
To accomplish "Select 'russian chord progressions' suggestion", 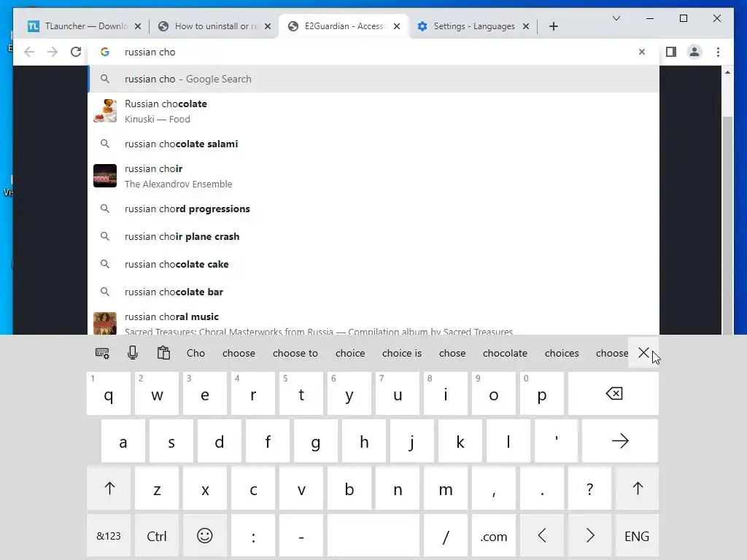I will 374,209.
